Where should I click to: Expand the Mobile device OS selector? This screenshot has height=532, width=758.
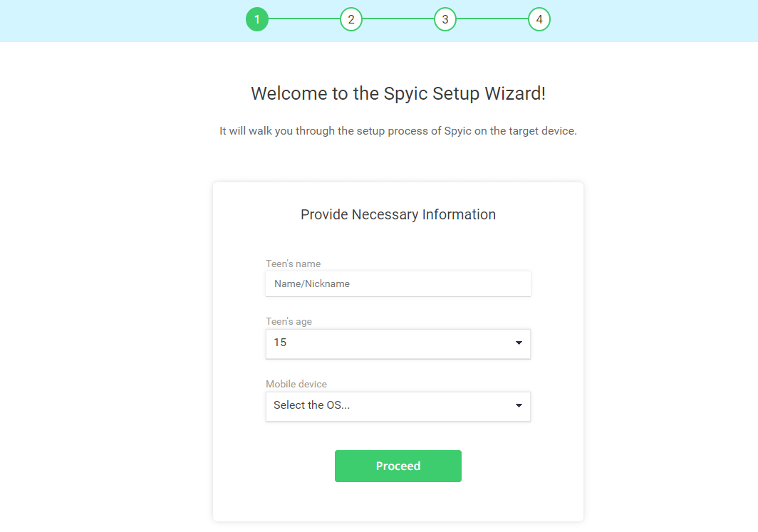(398, 406)
